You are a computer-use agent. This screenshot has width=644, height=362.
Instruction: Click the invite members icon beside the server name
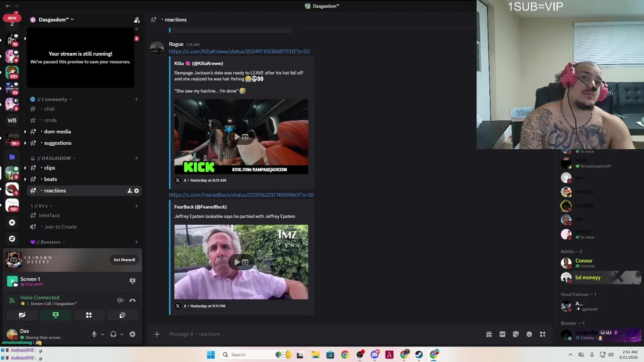click(136, 20)
